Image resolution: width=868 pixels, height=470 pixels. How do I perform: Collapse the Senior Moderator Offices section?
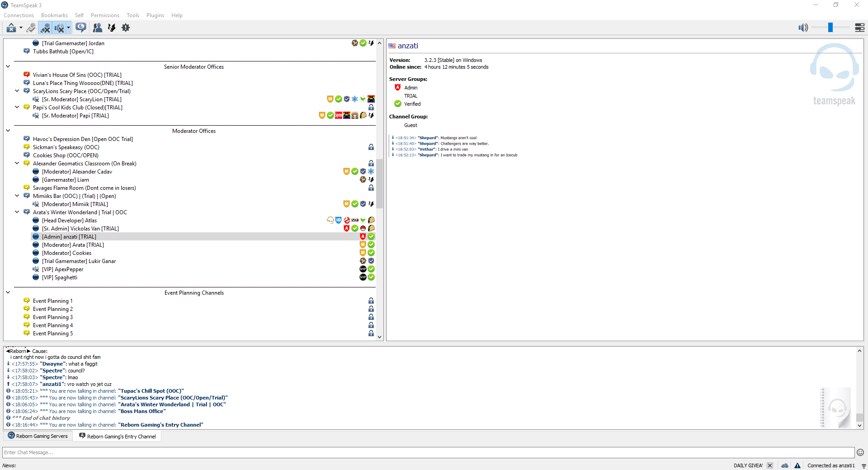8,67
